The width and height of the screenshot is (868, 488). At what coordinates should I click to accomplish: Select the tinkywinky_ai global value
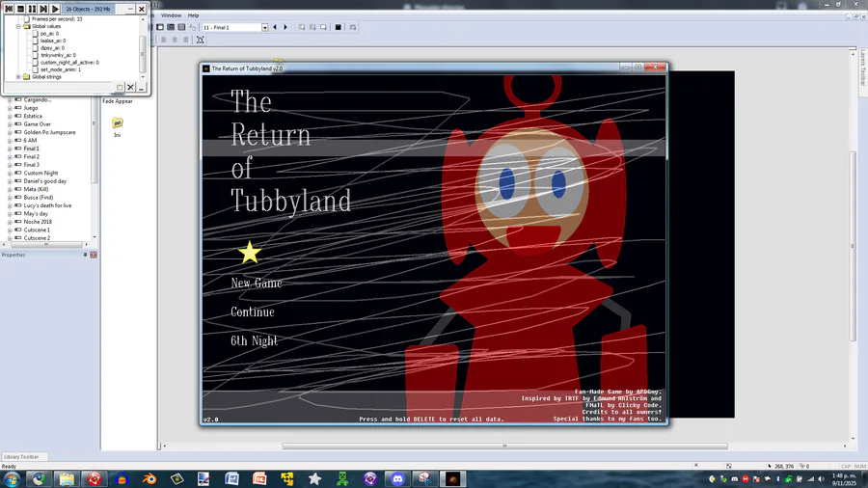point(58,55)
